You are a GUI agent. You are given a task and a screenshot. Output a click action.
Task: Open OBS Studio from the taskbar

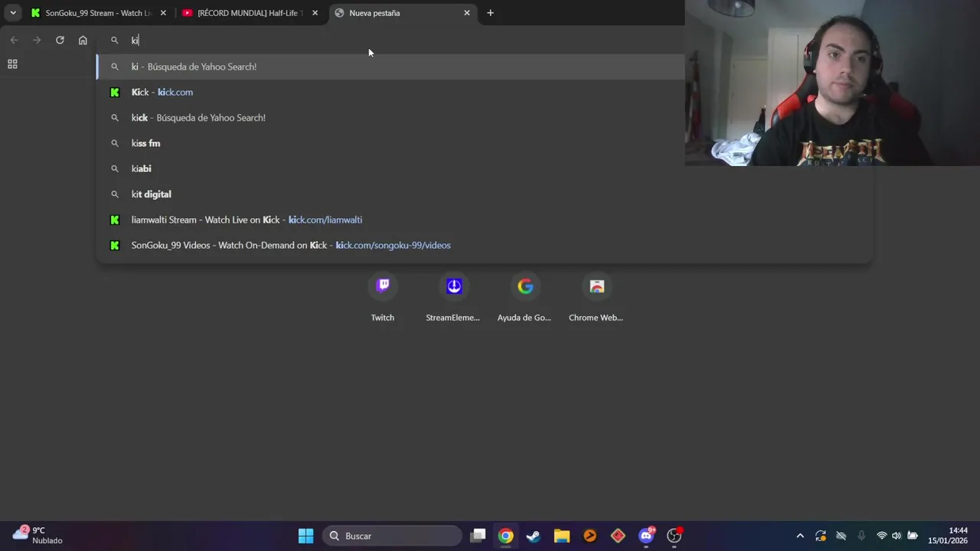(675, 536)
